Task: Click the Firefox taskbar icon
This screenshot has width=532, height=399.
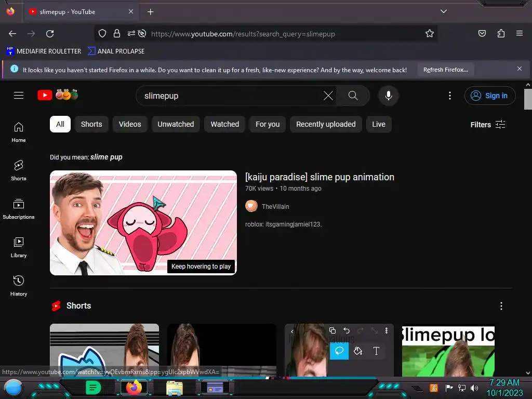Action: 134,388
